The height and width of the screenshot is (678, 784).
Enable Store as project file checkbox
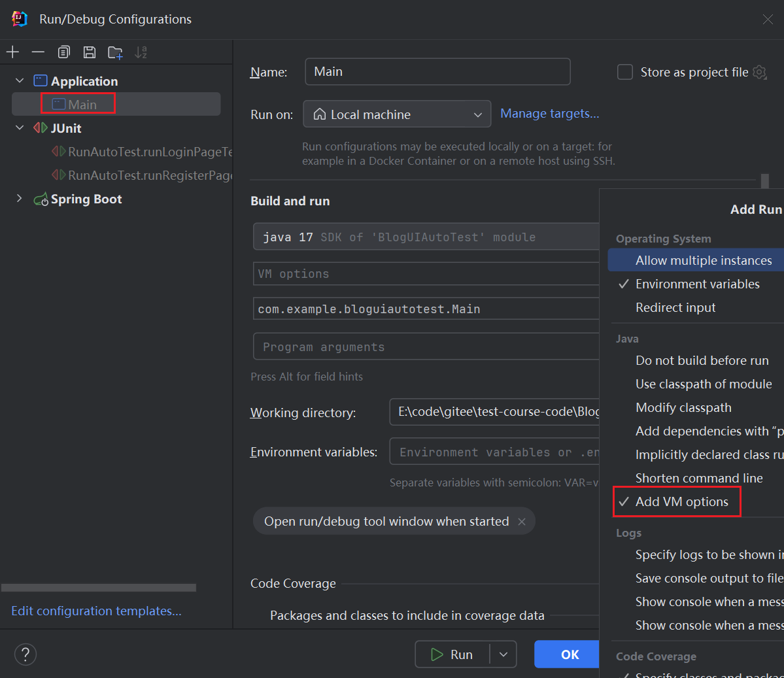pos(625,72)
